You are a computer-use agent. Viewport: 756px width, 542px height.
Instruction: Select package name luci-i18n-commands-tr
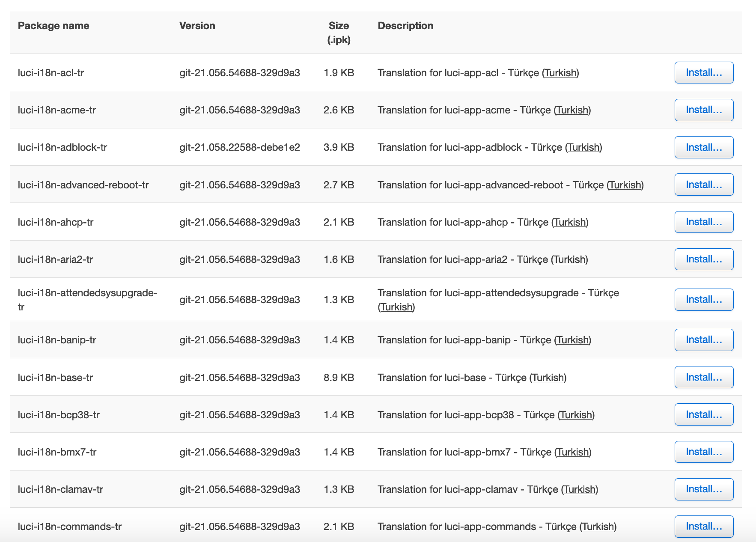pyautogui.click(x=70, y=527)
